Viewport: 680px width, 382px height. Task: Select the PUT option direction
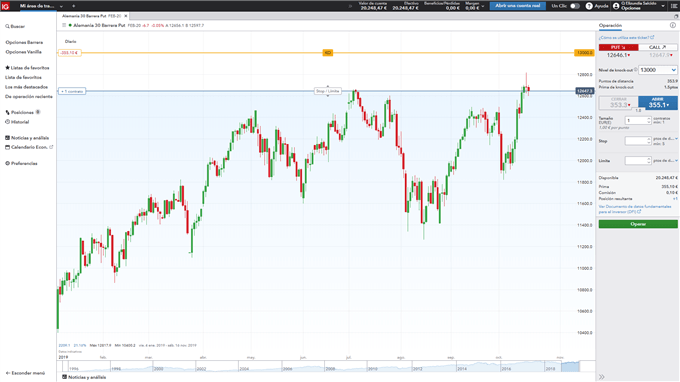(618, 47)
